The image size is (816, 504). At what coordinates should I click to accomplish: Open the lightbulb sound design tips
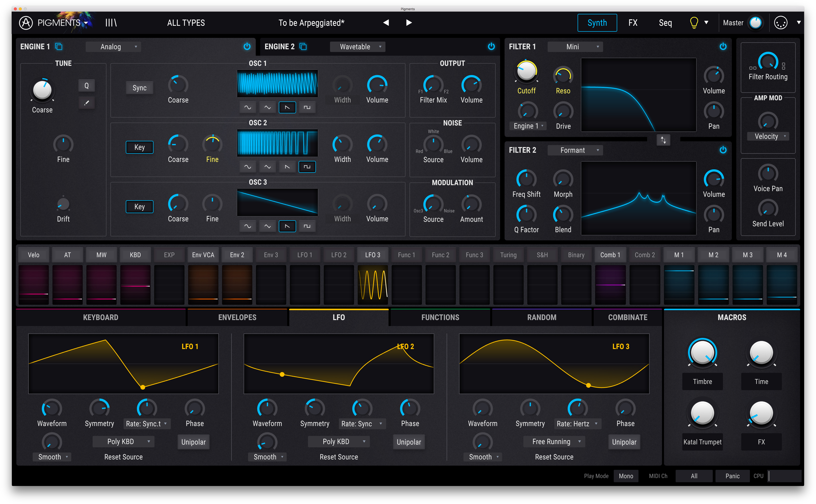click(x=694, y=23)
